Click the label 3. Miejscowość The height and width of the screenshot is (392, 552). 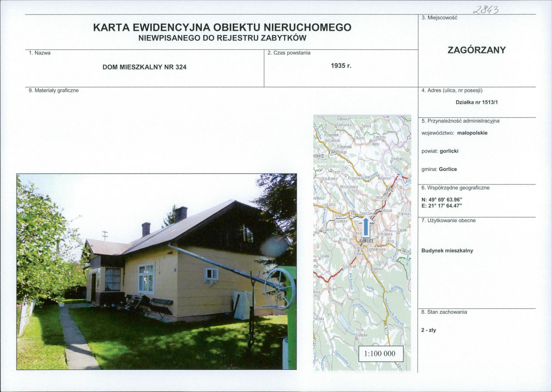coord(440,18)
